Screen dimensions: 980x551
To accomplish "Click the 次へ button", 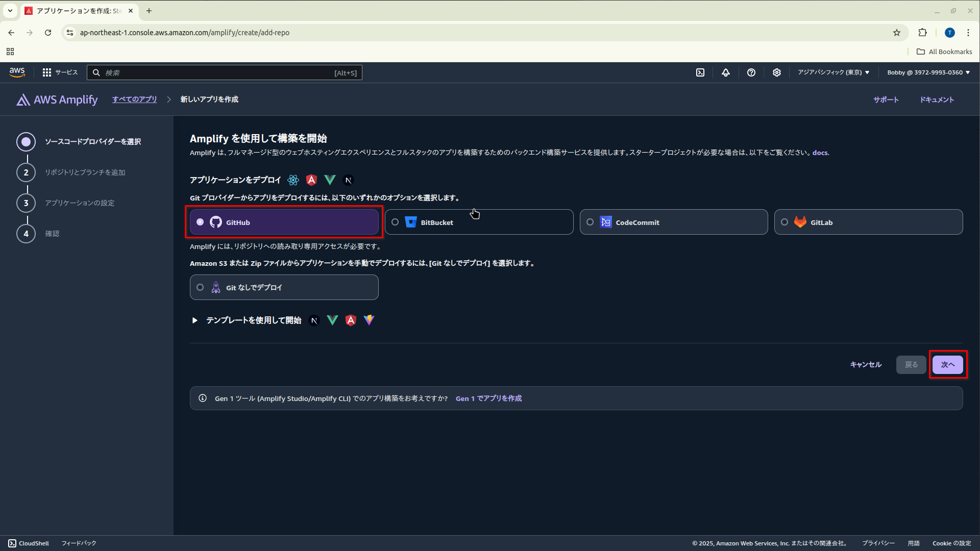I will pyautogui.click(x=947, y=365).
